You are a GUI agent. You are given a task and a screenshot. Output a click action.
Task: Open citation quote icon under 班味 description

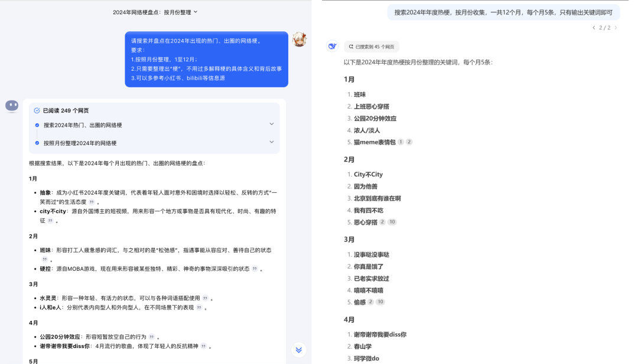click(x=45, y=259)
